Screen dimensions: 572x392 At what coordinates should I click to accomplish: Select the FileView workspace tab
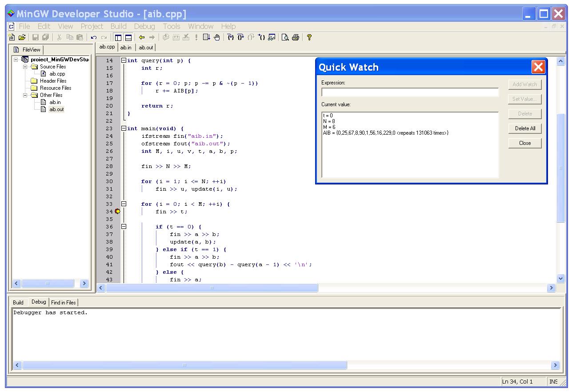[28, 50]
